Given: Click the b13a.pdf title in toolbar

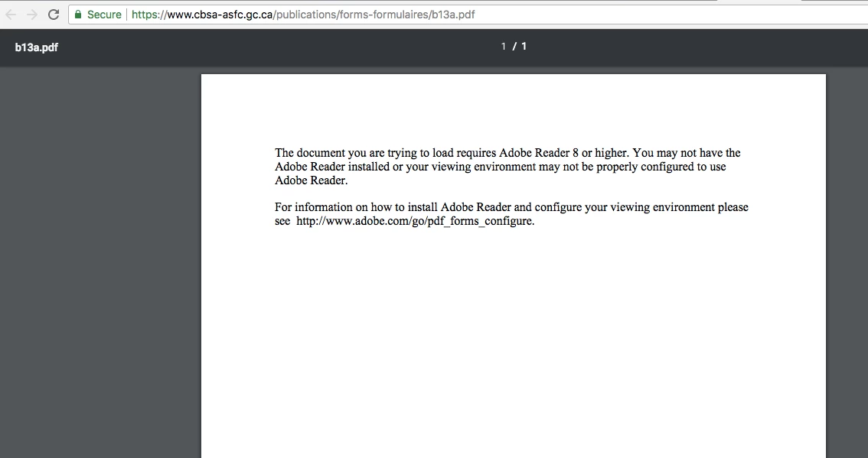Looking at the screenshot, I should click(37, 47).
